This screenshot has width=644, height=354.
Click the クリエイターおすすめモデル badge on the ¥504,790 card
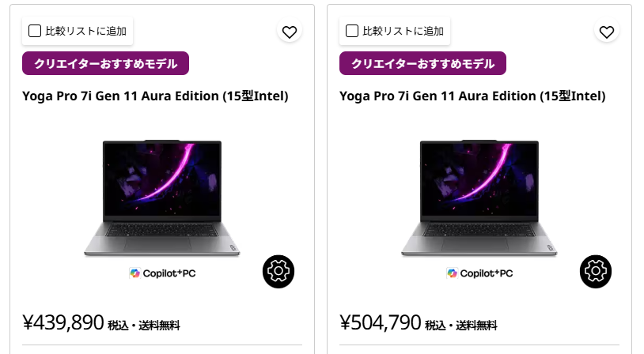coord(422,64)
